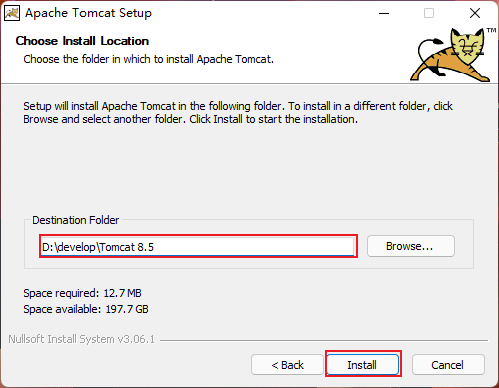Viewport: 499px width, 388px height.
Task: Start installation with the Install button
Action: point(363,365)
